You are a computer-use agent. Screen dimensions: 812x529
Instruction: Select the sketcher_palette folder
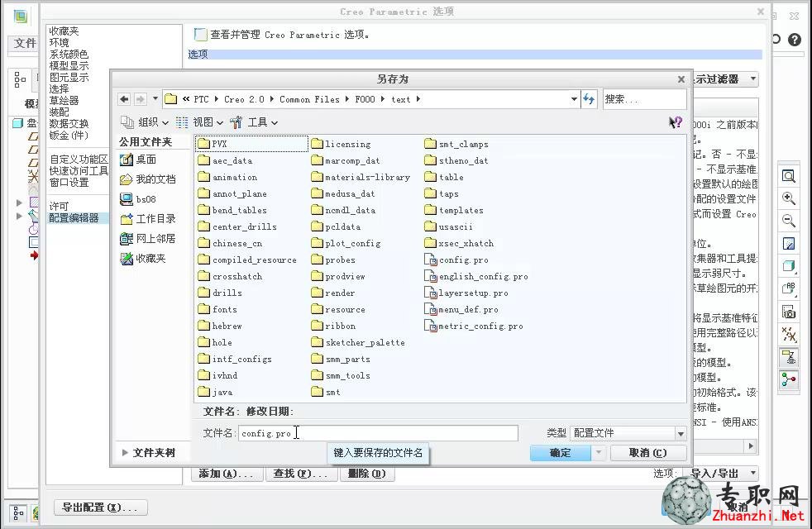click(x=358, y=342)
